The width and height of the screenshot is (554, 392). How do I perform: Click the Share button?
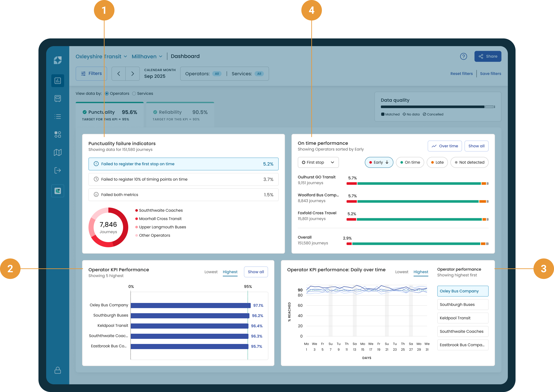[x=488, y=57]
